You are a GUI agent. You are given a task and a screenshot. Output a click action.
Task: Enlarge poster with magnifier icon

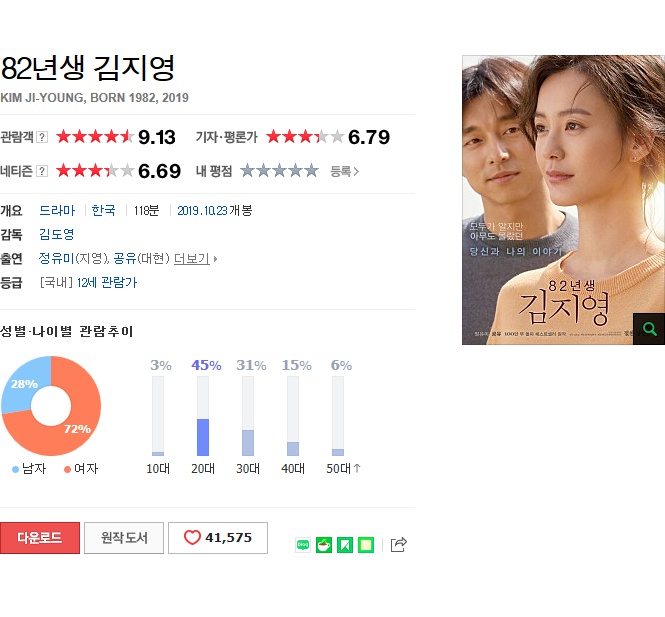click(x=649, y=329)
